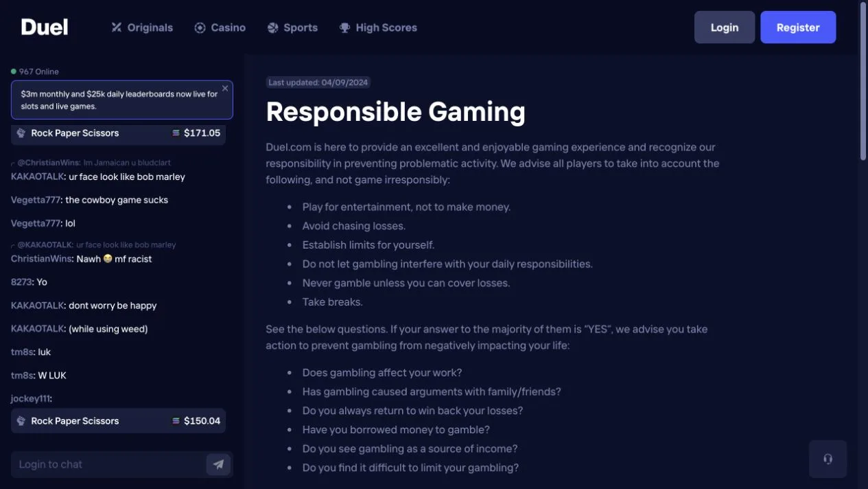Click the fist icon on $171.05 card
The image size is (868, 489).
click(x=21, y=133)
